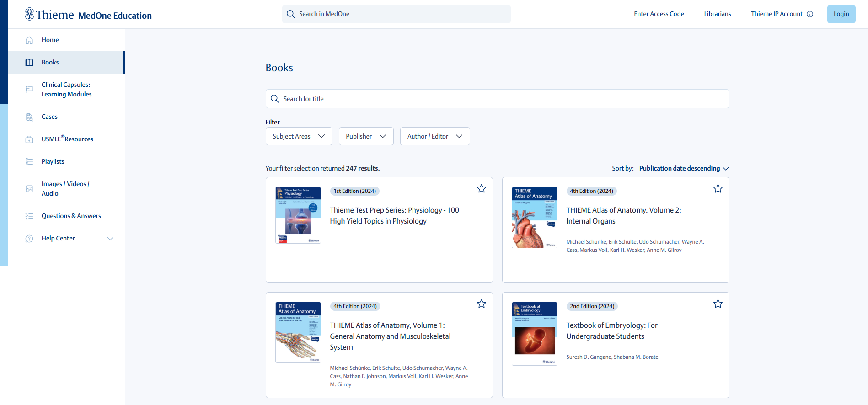
Task: Change sort order from Publication date descending
Action: [684, 168]
